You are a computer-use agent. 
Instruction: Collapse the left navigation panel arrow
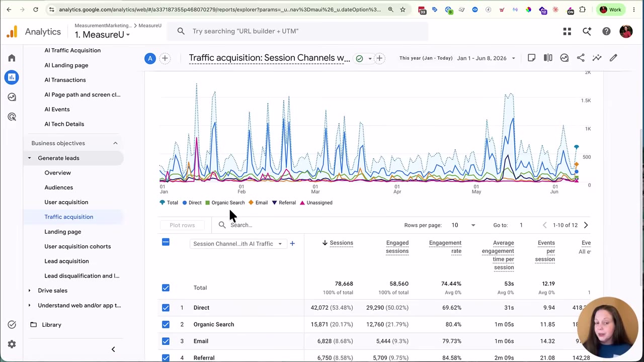coord(113,349)
